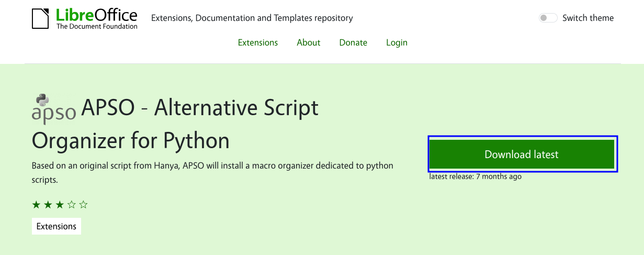Click the first rating star
Viewport: 644px width, 255px height.
[x=36, y=205]
